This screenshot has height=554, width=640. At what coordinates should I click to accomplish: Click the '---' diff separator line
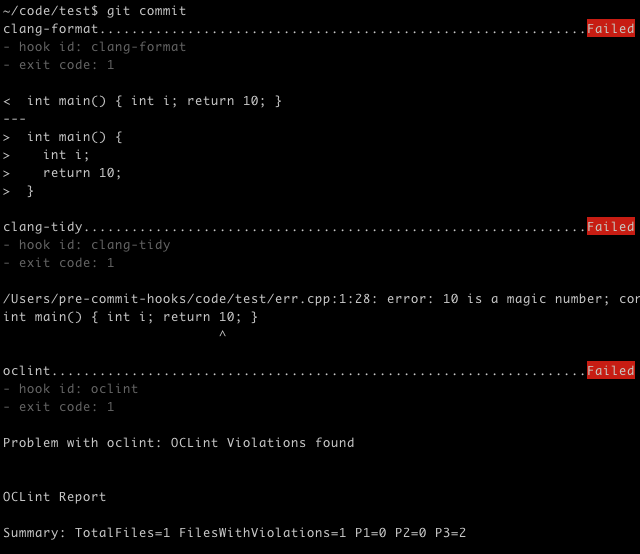tap(14, 119)
